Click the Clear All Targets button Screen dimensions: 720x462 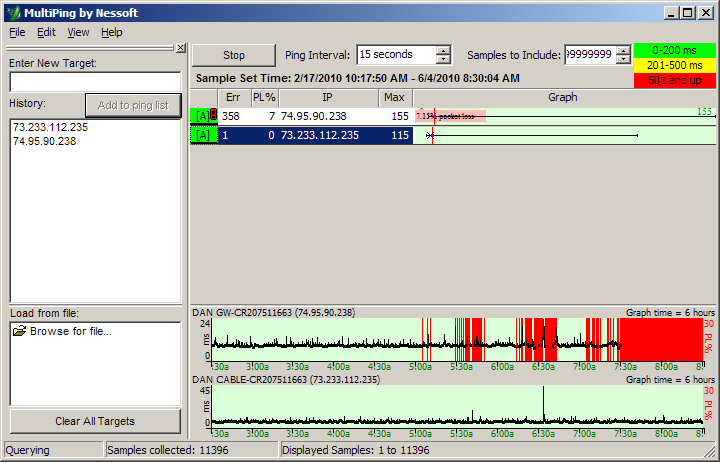(x=95, y=421)
